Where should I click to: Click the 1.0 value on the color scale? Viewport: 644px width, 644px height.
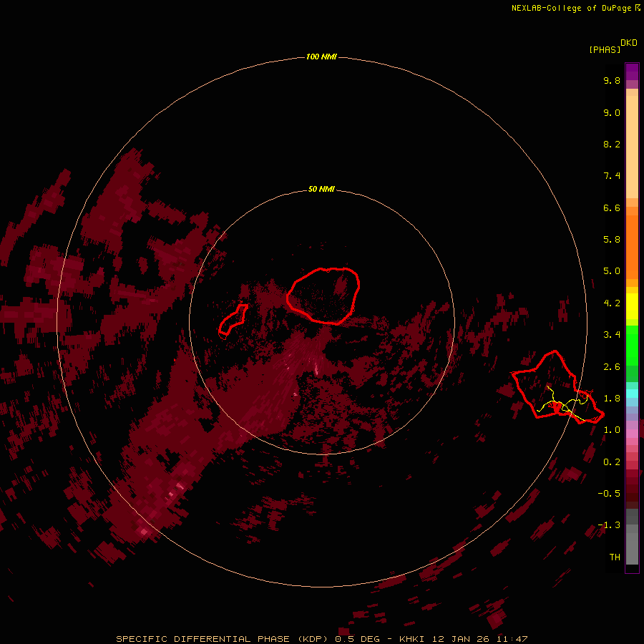[612, 430]
